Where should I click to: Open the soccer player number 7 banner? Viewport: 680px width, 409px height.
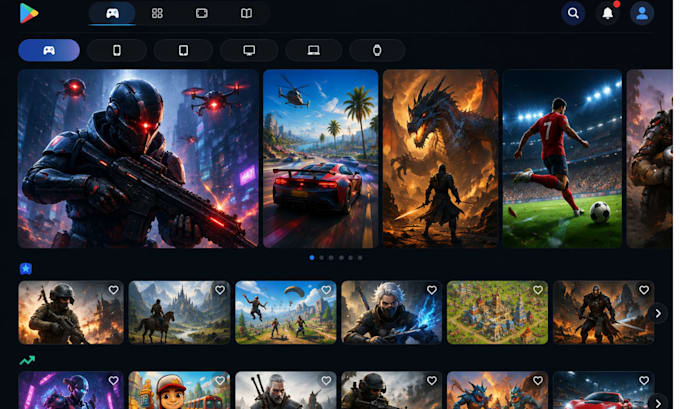tap(562, 159)
